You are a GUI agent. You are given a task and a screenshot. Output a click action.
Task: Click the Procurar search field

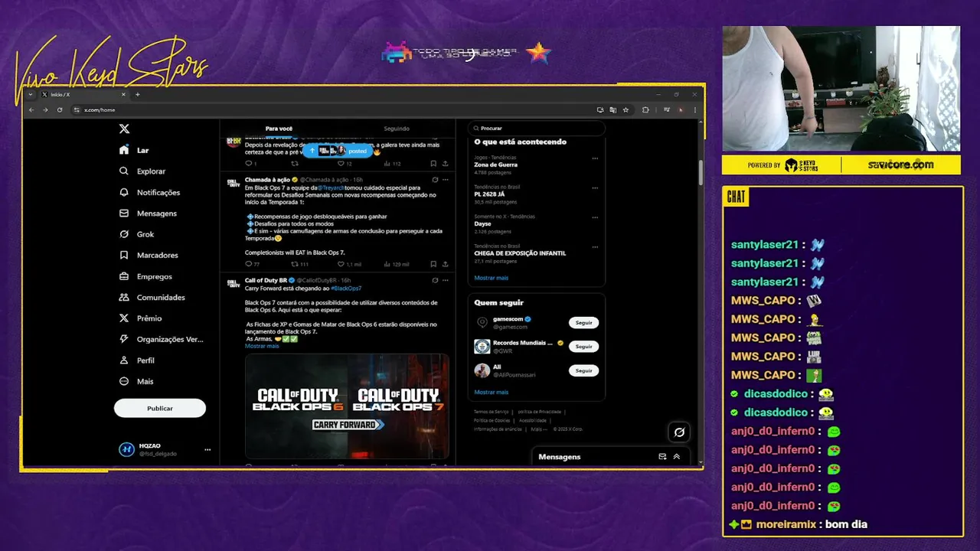coord(536,129)
